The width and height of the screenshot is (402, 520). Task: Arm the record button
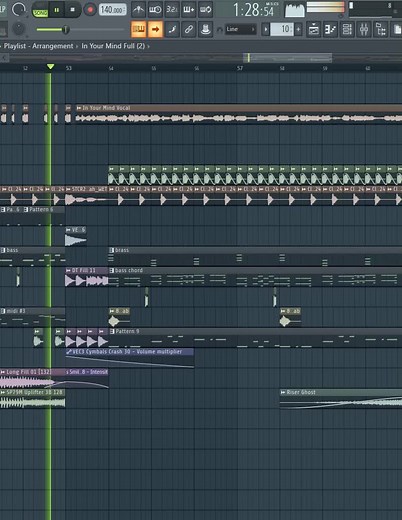click(x=90, y=10)
